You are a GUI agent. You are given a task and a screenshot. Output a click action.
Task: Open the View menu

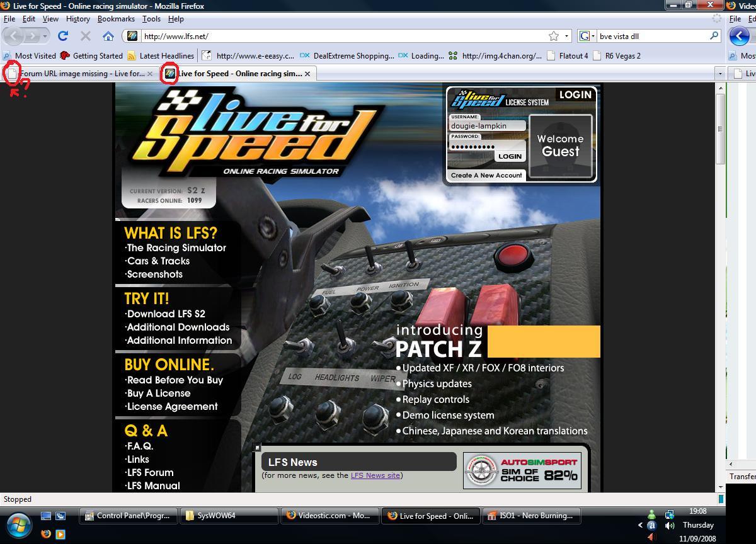(50, 19)
